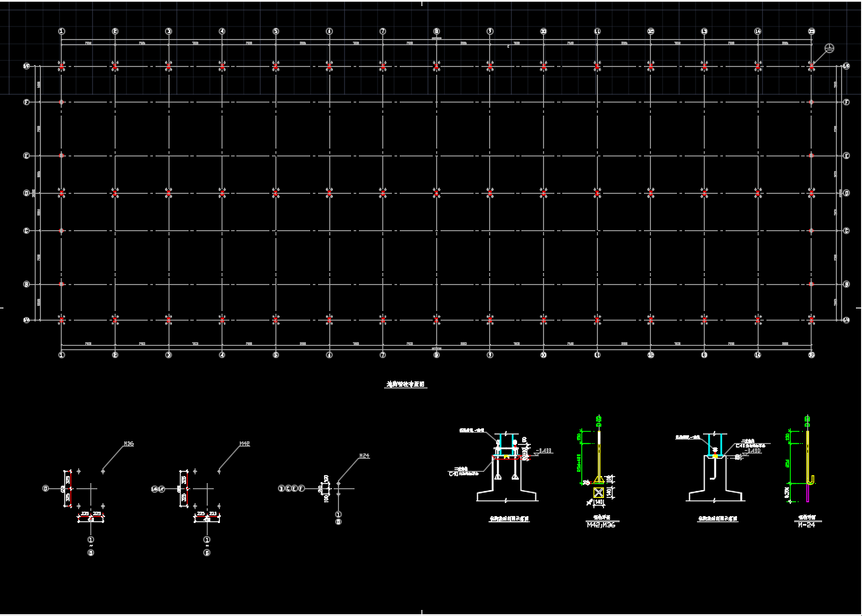Click the axis F bubble on right edge
This screenshot has width=862, height=616.
pyautogui.click(x=845, y=103)
